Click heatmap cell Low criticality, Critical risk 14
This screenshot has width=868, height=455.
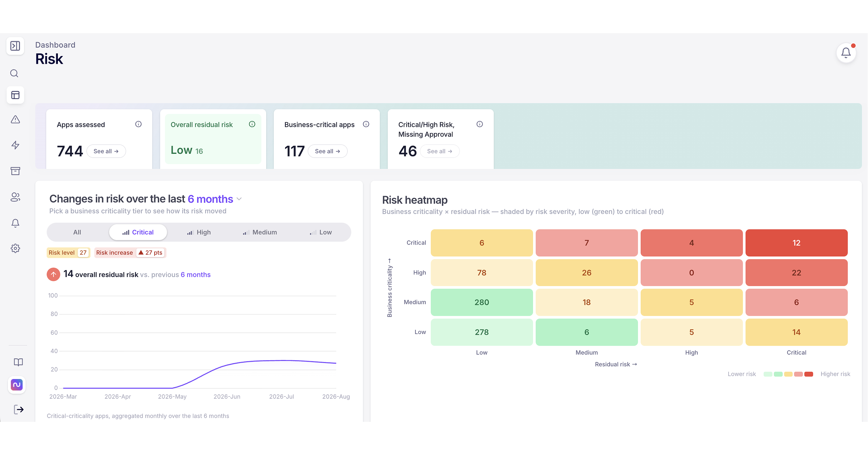[797, 332]
